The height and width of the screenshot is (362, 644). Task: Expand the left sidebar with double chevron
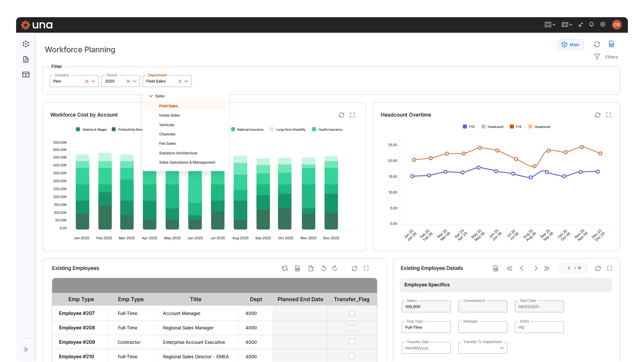(26, 350)
